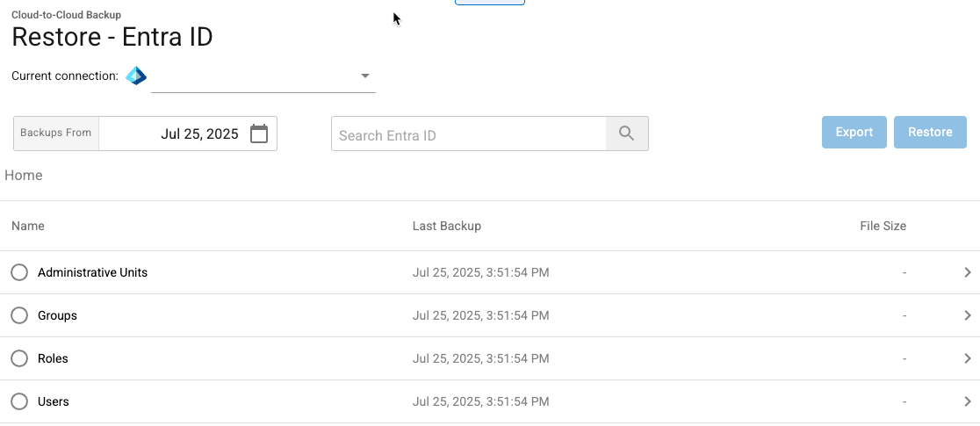Open Administrative Units with its chevron arrow
Image resolution: width=980 pixels, height=426 pixels.
(x=968, y=272)
